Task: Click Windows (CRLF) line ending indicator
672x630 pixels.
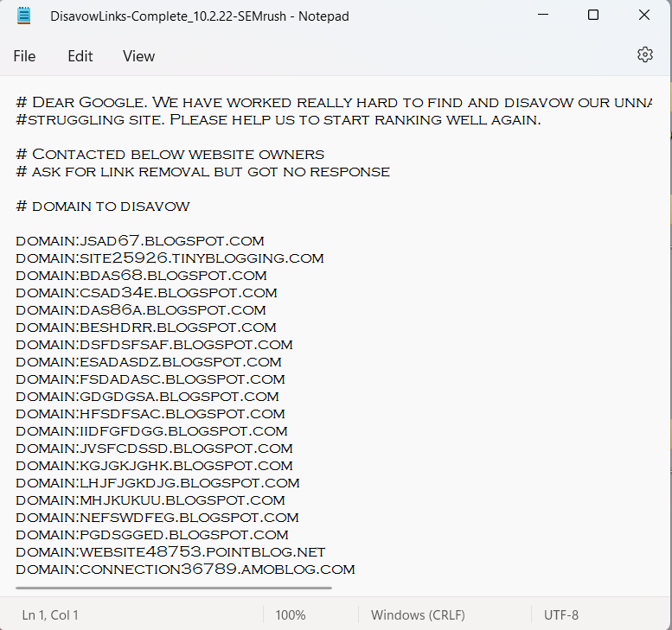Action: [418, 615]
